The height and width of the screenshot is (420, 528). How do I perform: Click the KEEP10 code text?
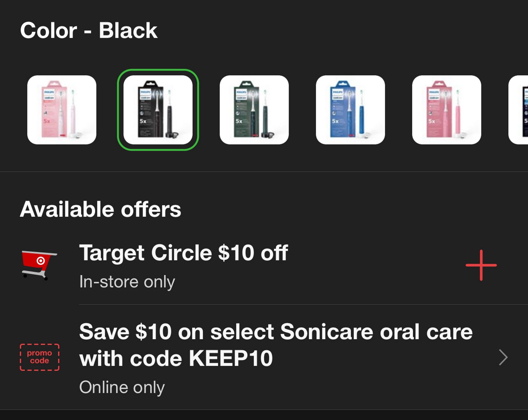point(231,358)
